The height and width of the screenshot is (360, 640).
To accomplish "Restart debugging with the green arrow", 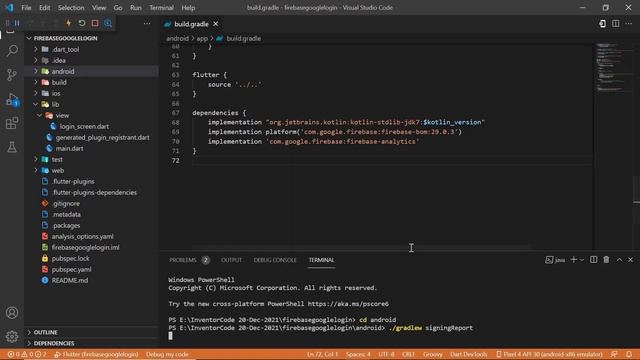I will [82, 23].
